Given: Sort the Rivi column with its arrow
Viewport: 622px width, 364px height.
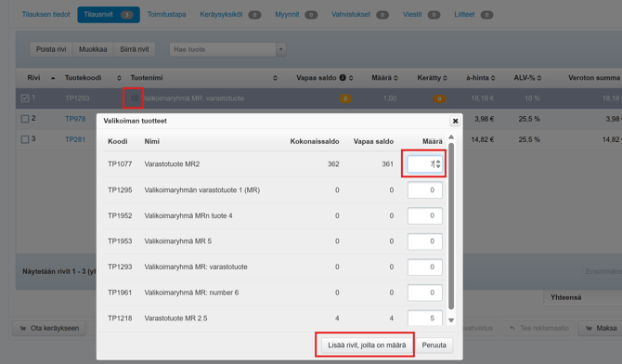Looking at the screenshot, I should [x=53, y=78].
